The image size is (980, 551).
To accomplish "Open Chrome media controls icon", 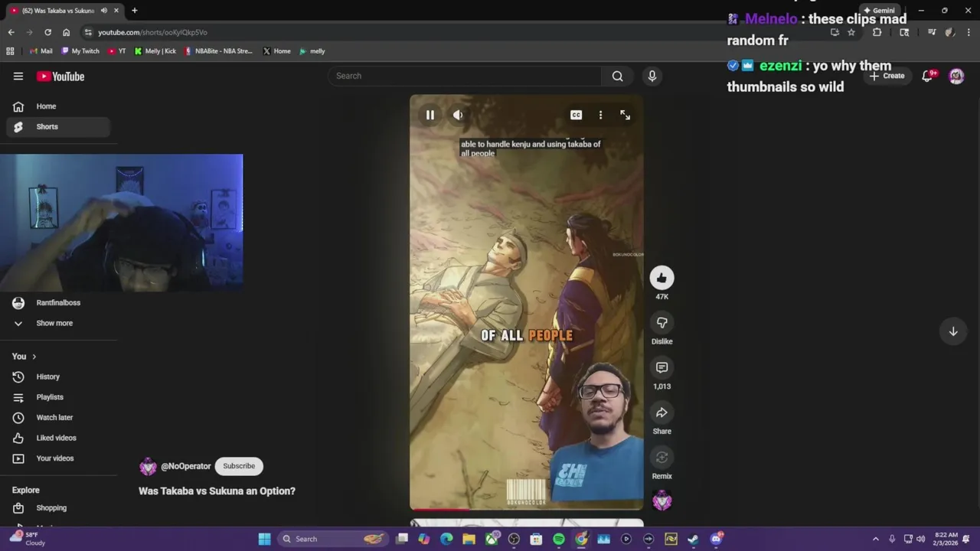I will pos(932,32).
